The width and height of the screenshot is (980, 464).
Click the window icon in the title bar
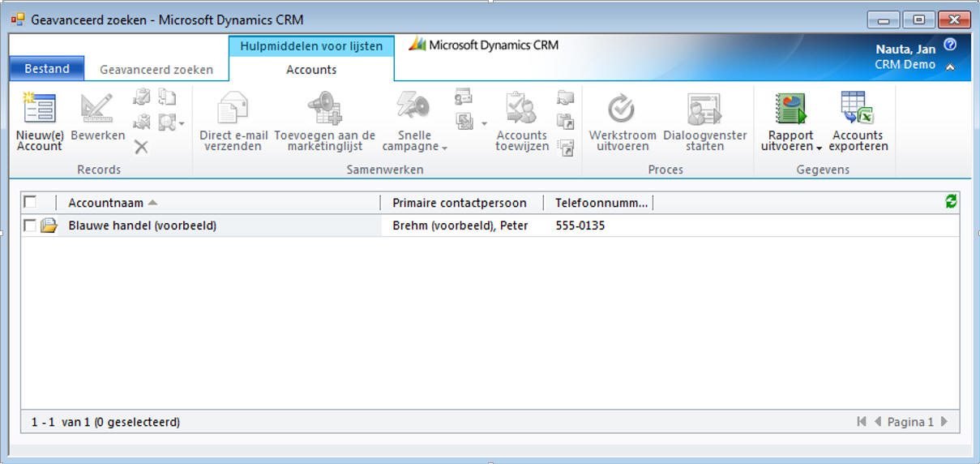point(18,19)
